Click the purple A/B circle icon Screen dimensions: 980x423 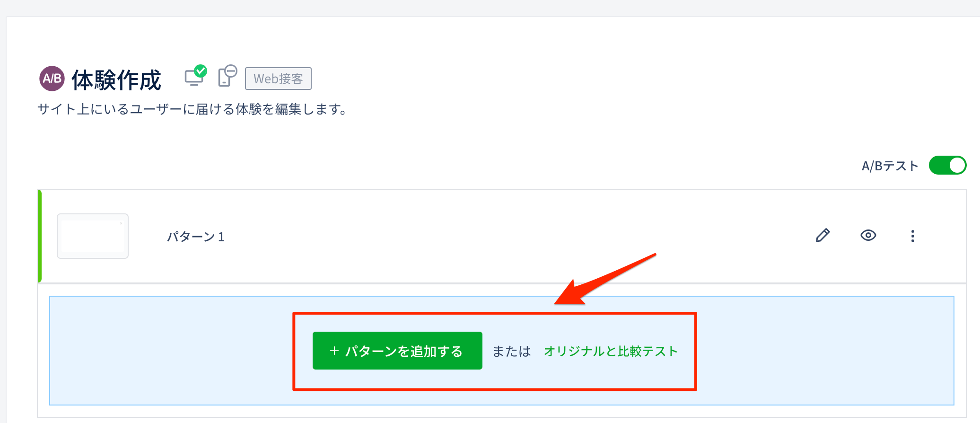coord(52,79)
